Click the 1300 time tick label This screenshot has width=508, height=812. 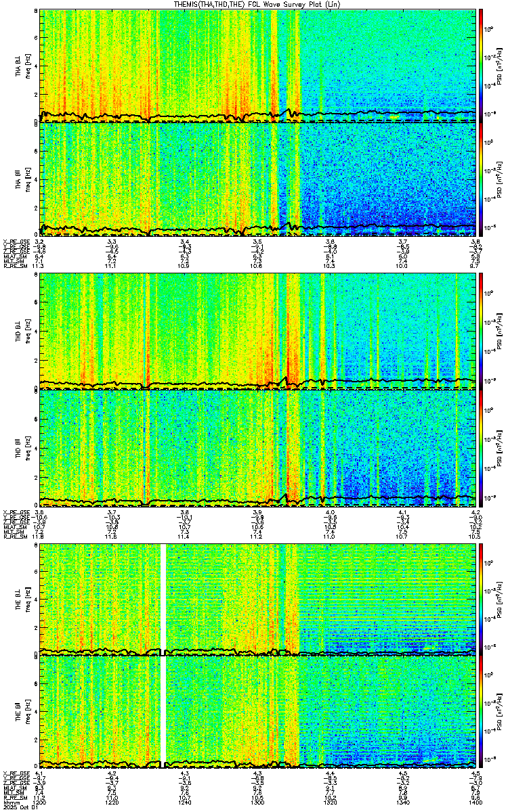point(258,803)
